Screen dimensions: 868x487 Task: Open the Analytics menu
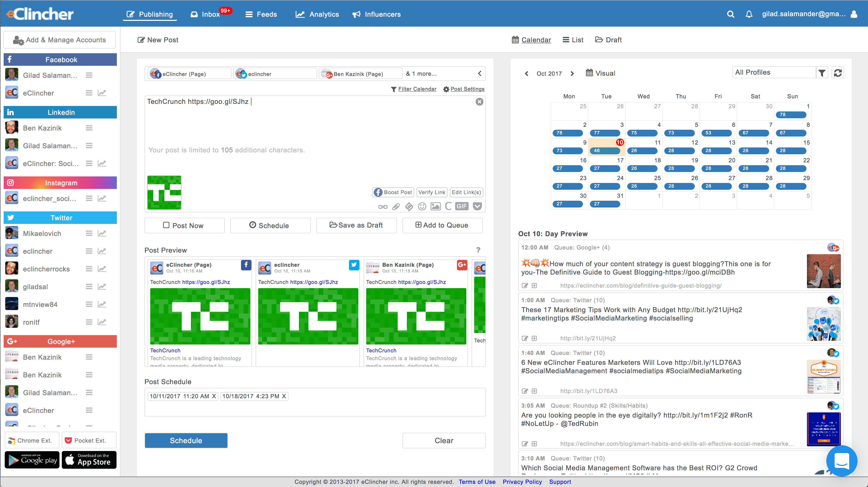point(317,14)
